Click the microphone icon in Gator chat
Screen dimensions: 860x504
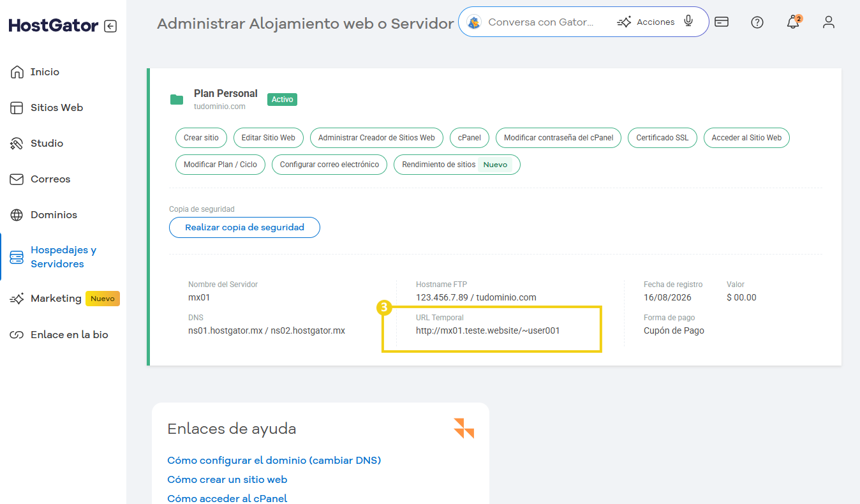[688, 22]
